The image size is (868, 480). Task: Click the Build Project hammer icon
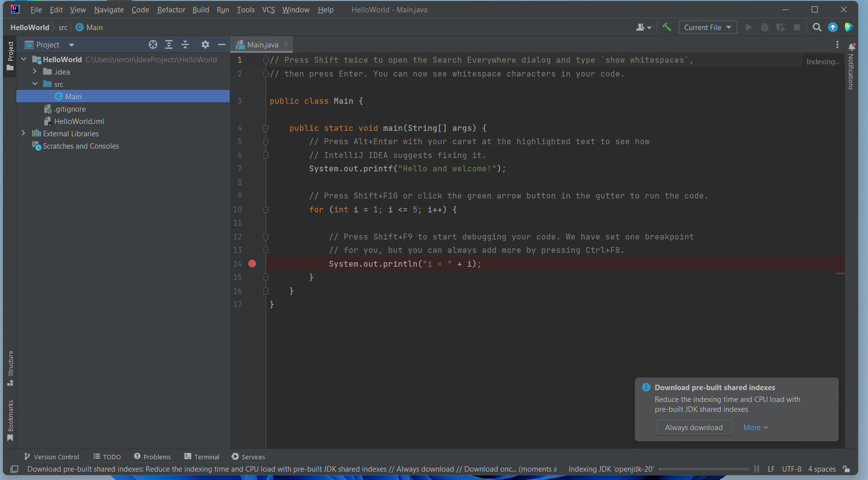(667, 27)
